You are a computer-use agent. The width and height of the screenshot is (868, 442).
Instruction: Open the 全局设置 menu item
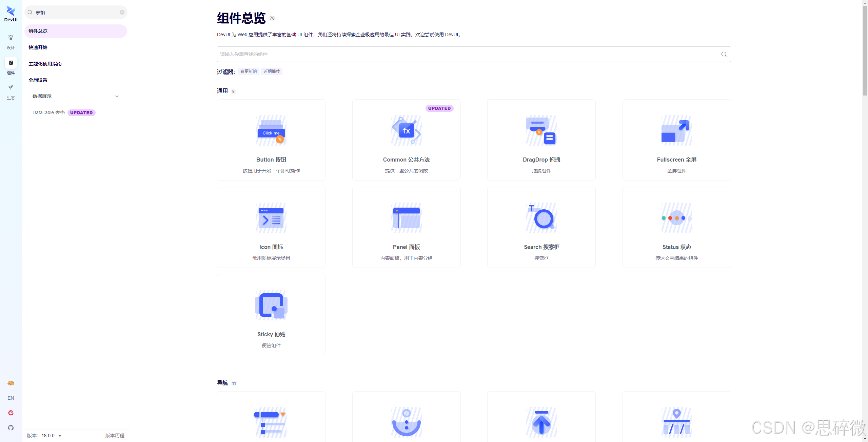(x=38, y=80)
